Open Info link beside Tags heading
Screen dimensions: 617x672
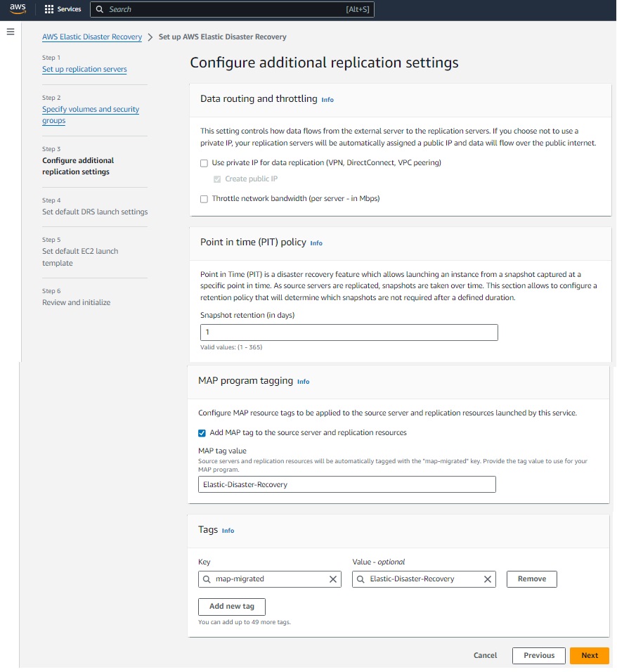pos(228,531)
